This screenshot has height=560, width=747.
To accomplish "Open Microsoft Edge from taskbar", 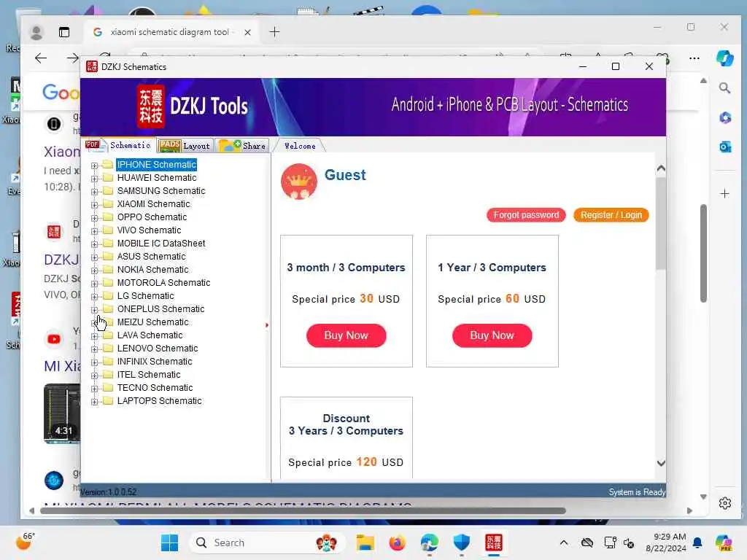I will pos(429,542).
